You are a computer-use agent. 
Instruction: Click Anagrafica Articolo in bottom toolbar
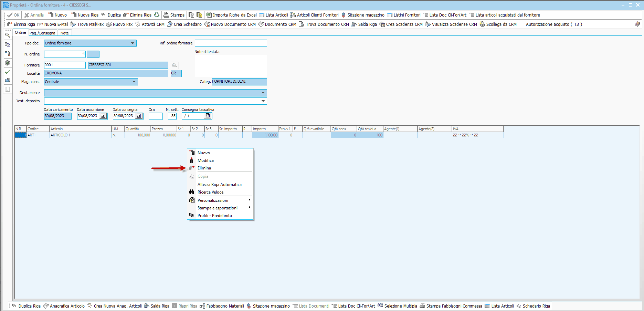64,306
